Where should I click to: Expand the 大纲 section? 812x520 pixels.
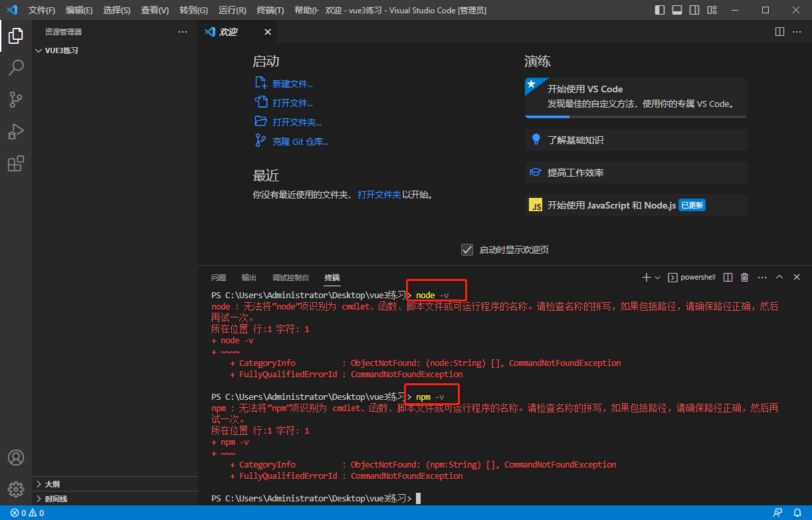click(x=114, y=484)
